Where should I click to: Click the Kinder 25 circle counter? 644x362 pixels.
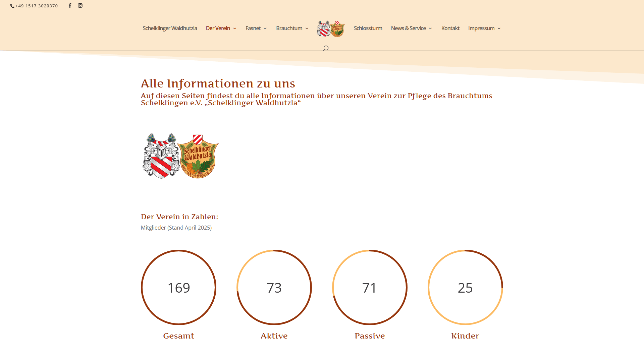pos(465,287)
